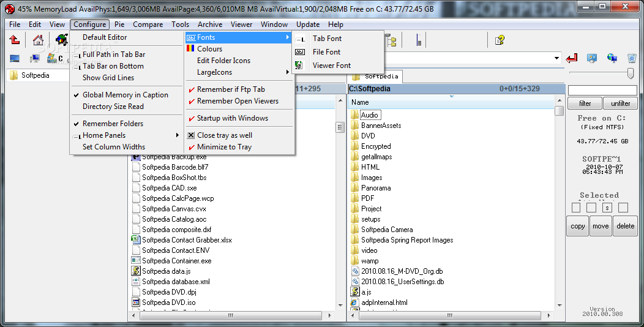Viewport: 644px width, 327px height.
Task: Choose File Font from submenu
Action: (x=326, y=52)
